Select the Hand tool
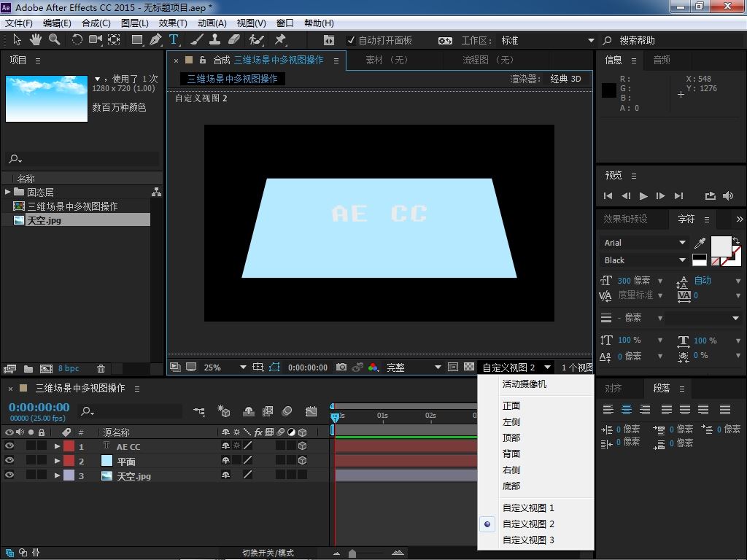Viewport: 747px width, 560px height. click(35, 40)
